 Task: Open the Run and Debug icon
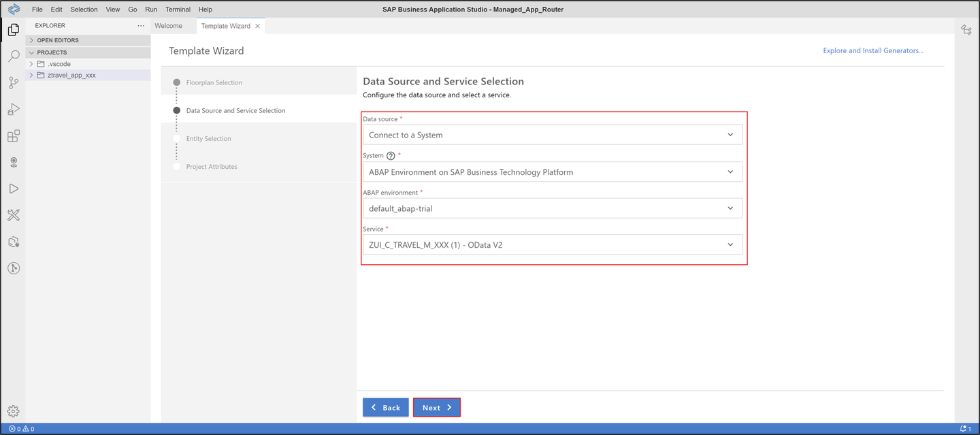(13, 110)
